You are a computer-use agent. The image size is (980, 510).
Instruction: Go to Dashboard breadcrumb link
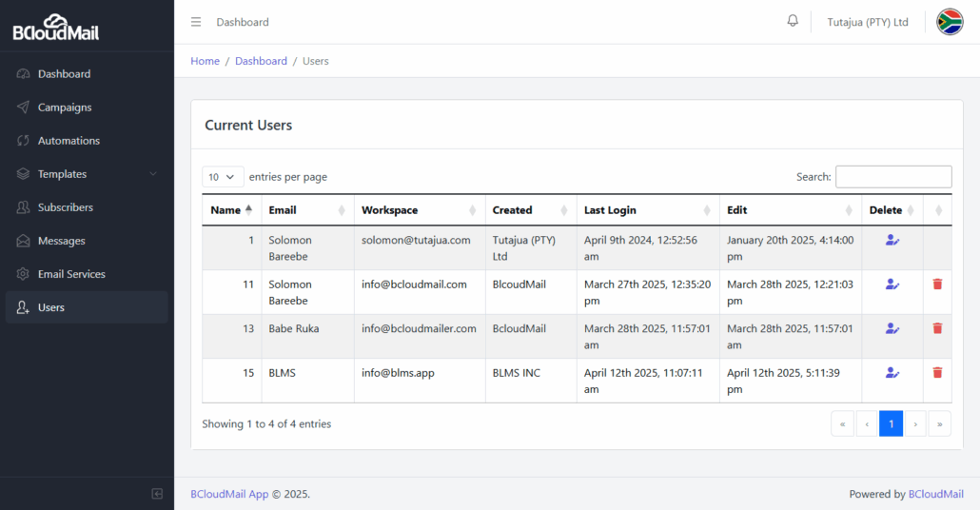(x=262, y=61)
